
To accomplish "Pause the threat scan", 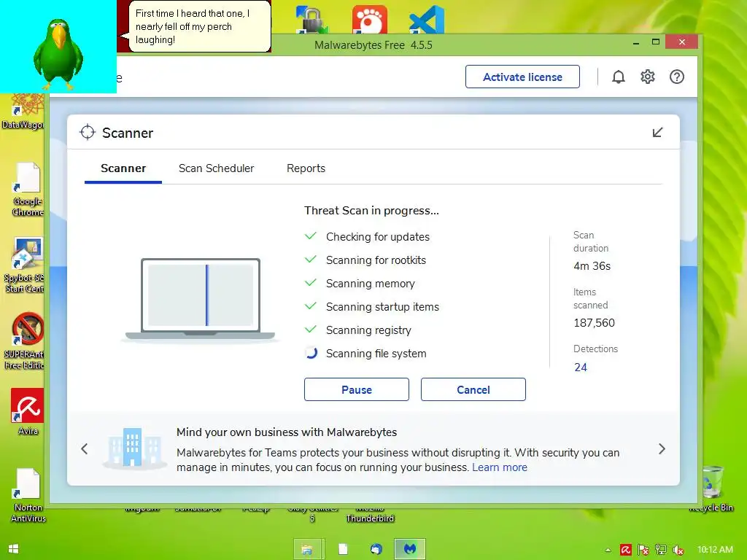I will coord(356,389).
